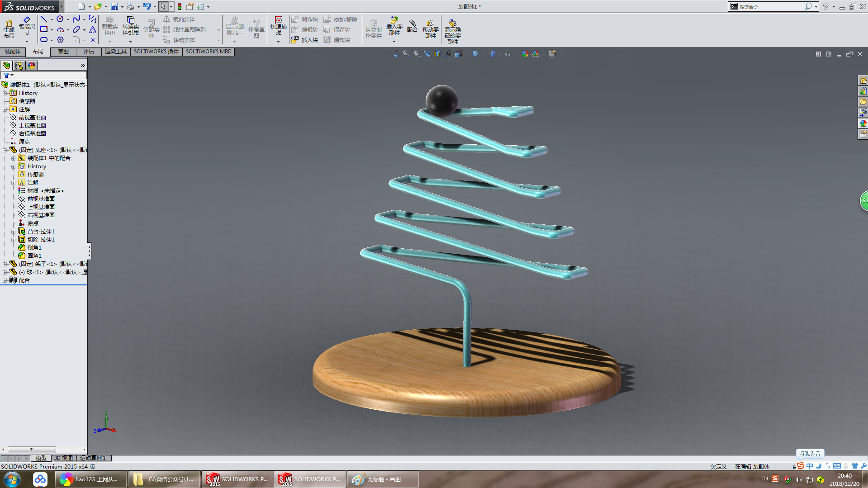868x488 pixels.
Task: Expand (-) 球<1> component node
Action: point(5,272)
